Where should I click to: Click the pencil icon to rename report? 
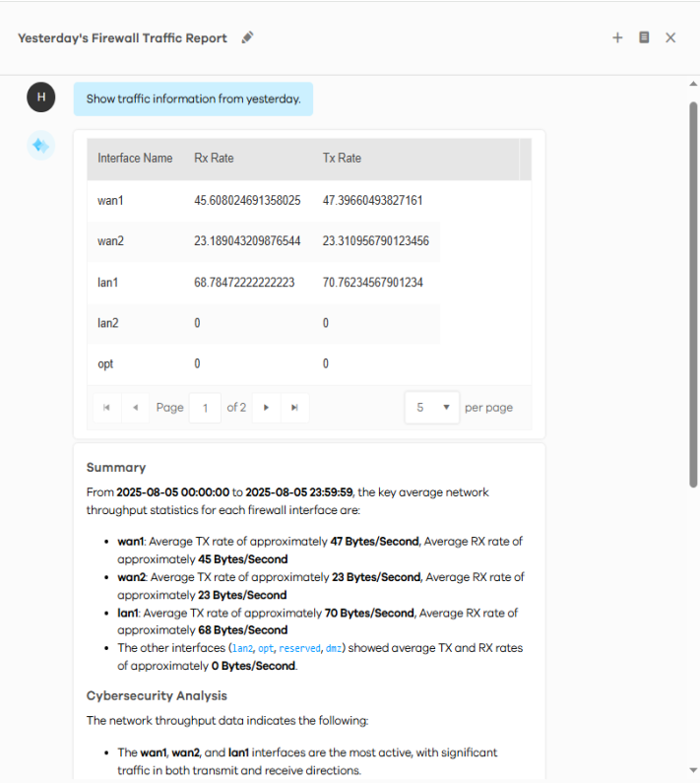coord(247,38)
